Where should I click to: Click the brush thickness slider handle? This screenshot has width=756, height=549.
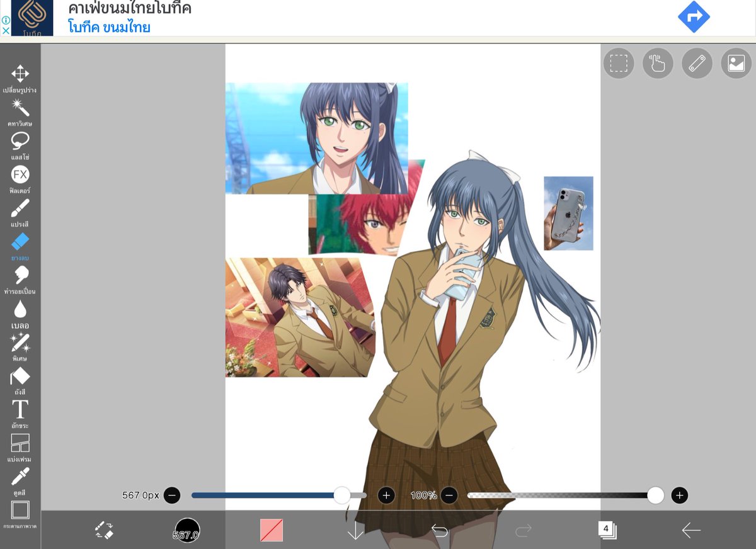[x=342, y=495]
